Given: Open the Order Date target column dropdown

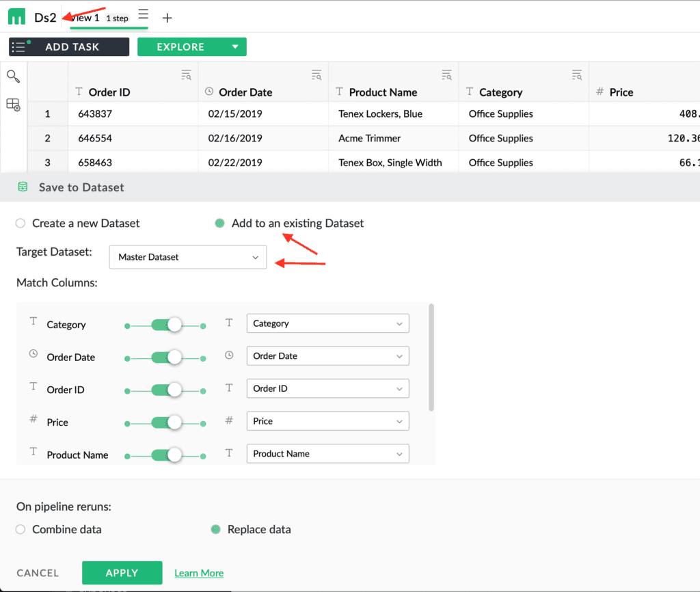Looking at the screenshot, I should [327, 356].
